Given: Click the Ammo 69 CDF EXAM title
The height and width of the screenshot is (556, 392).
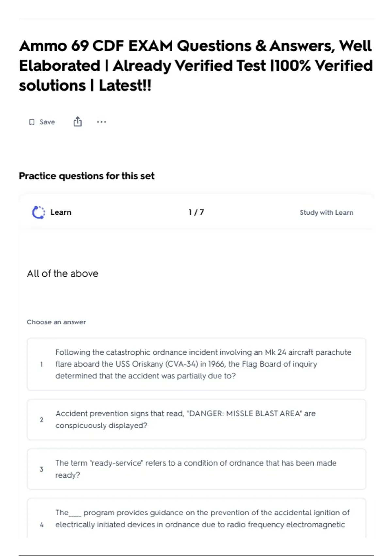Looking at the screenshot, I should click(x=196, y=65).
